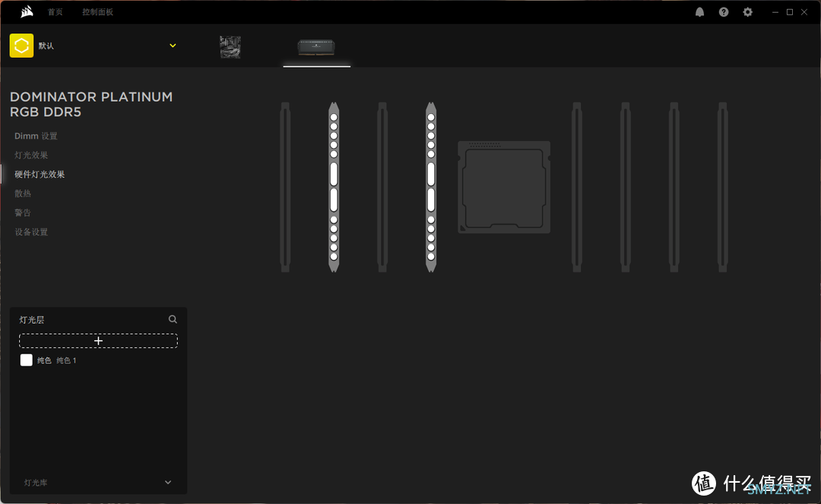Click the CPU socket graphic
This screenshot has width=821, height=504.
504,187
